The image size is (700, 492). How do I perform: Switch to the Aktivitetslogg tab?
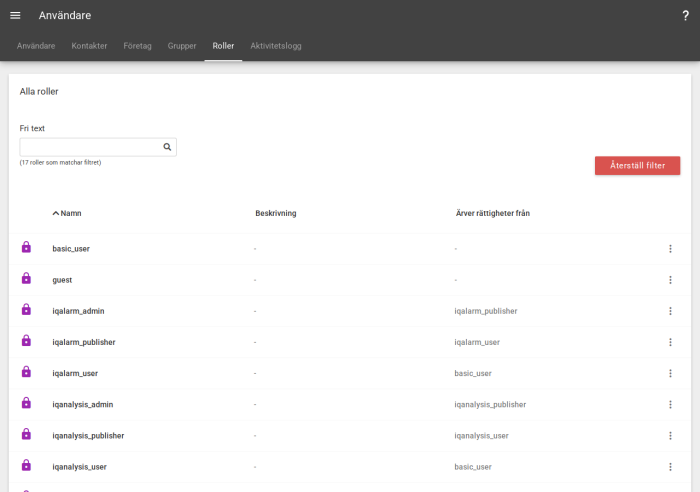coord(276,46)
